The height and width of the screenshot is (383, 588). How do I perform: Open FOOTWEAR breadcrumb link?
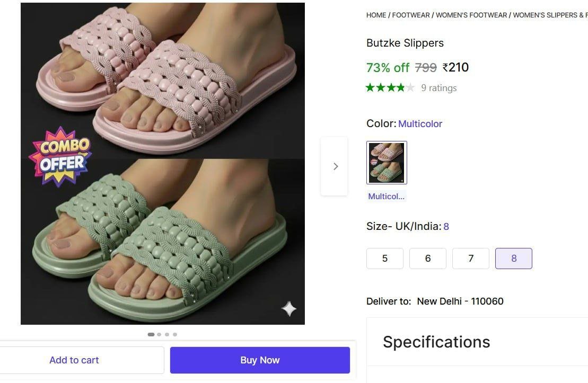tap(411, 15)
